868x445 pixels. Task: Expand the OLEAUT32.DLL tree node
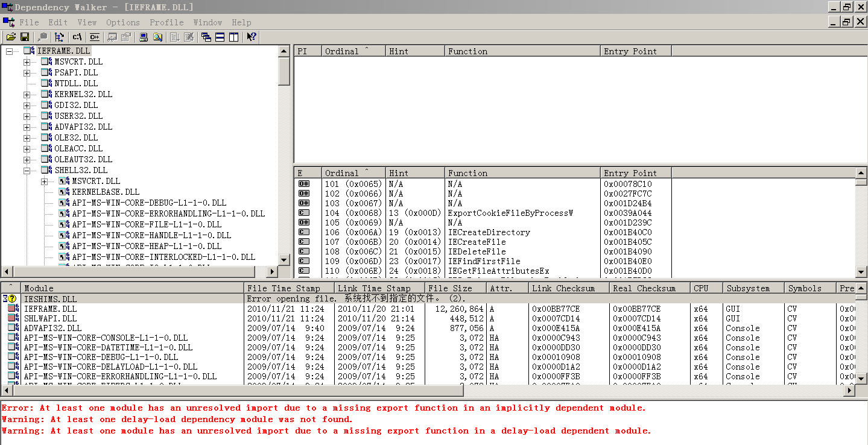point(27,159)
